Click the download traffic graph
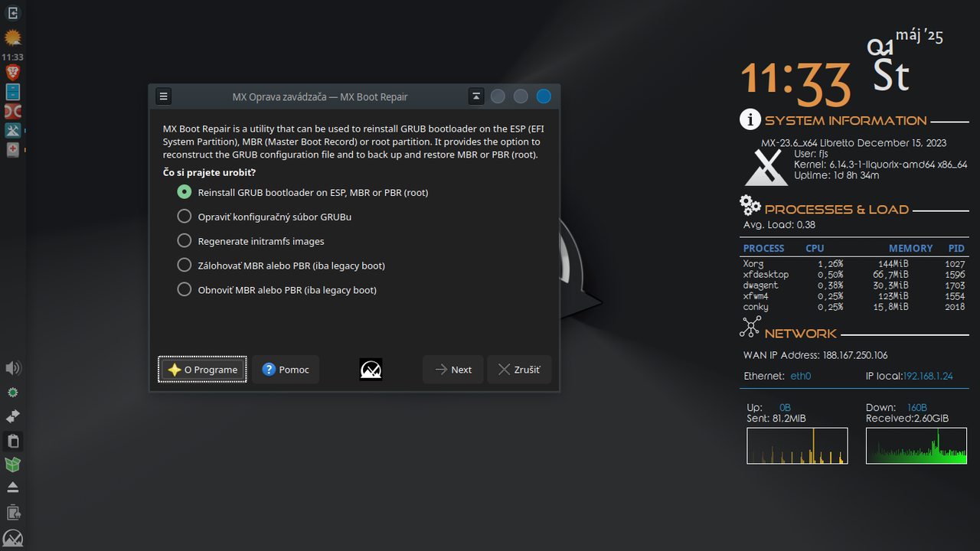Viewport: 980px width, 551px height. tap(916, 445)
